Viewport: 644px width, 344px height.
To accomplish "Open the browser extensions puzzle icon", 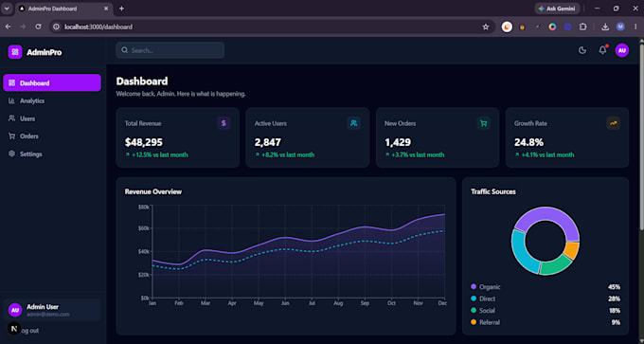I will tap(582, 27).
